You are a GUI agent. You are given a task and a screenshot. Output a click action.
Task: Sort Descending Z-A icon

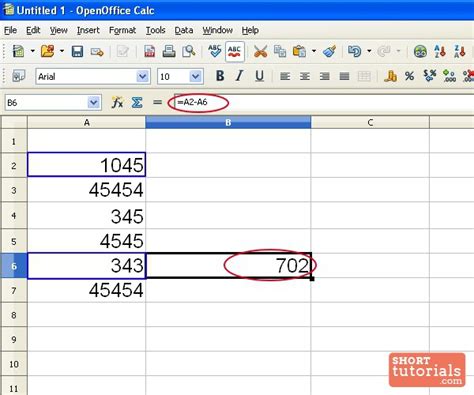pos(460,52)
